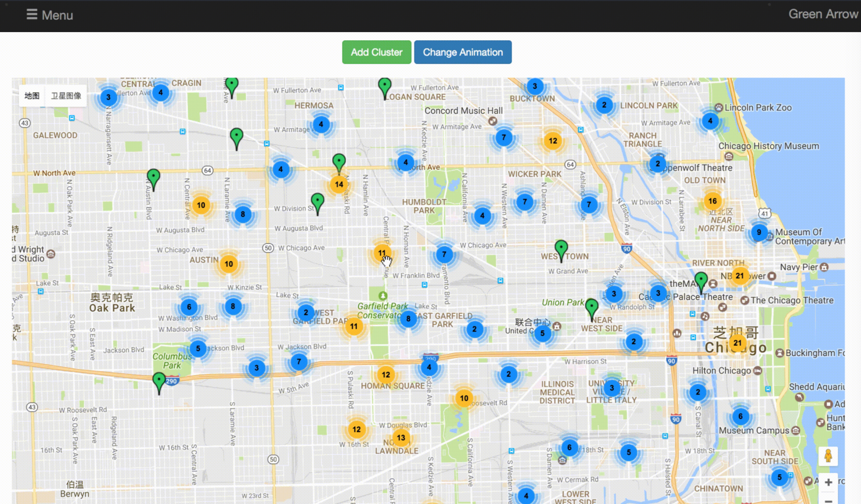Screen dimensions: 861x504
Task: Zoom in with the plus button
Action: pos(828,482)
